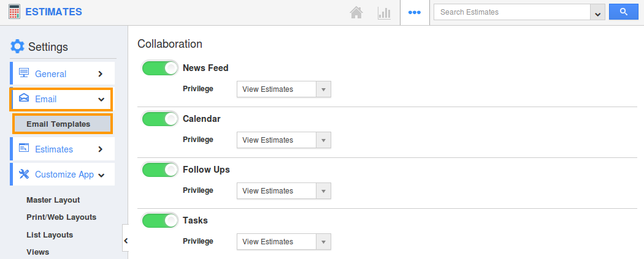Disable the Calendar toggle switch
The width and height of the screenshot is (644, 259).
[x=159, y=119]
